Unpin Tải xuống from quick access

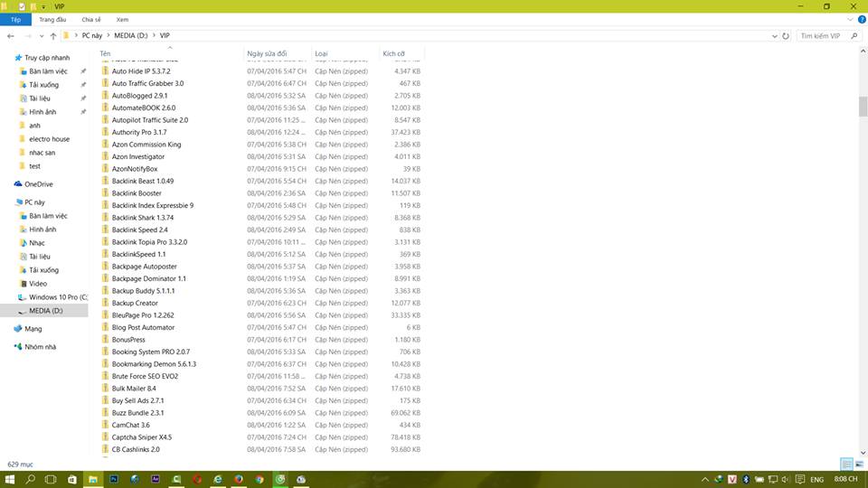click(83, 85)
